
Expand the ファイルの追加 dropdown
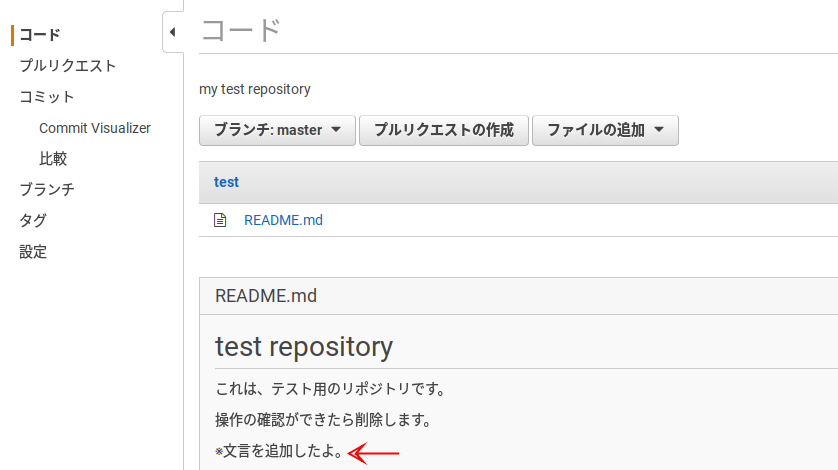(x=605, y=130)
